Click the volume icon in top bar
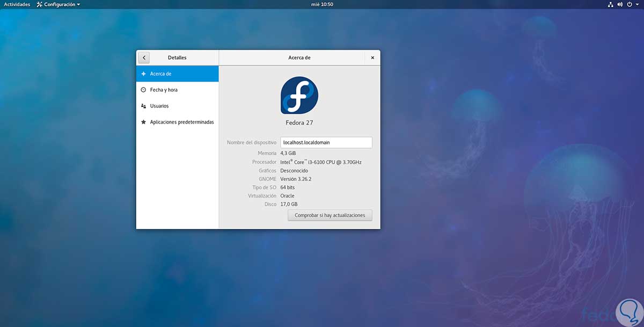The width and height of the screenshot is (644, 327). pyautogui.click(x=620, y=4)
